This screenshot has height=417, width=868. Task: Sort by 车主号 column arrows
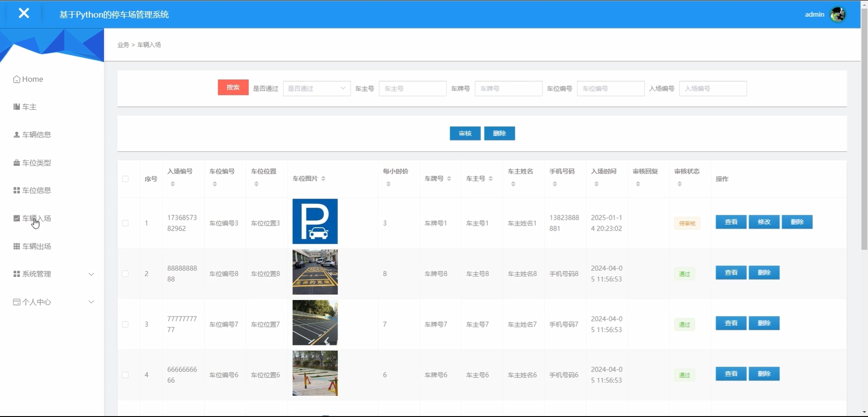491,179
